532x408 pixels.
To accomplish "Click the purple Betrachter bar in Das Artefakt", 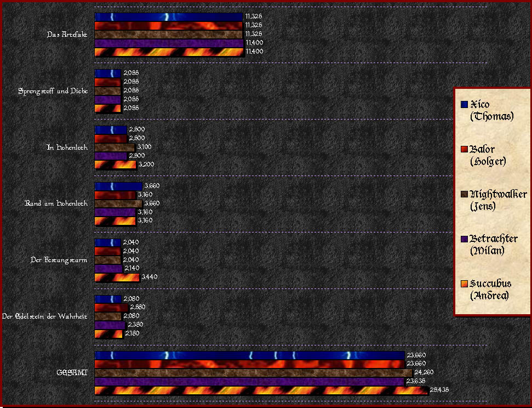I will pyautogui.click(x=168, y=43).
